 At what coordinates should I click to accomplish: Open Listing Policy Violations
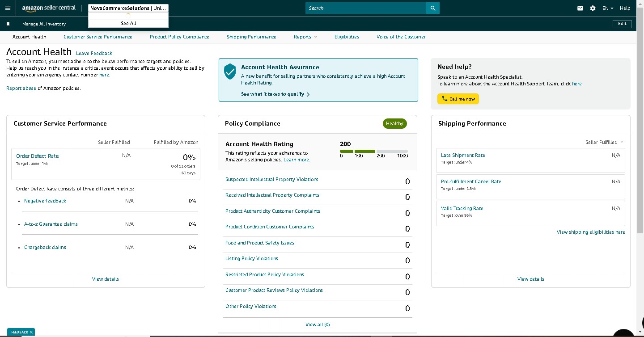pyautogui.click(x=252, y=258)
